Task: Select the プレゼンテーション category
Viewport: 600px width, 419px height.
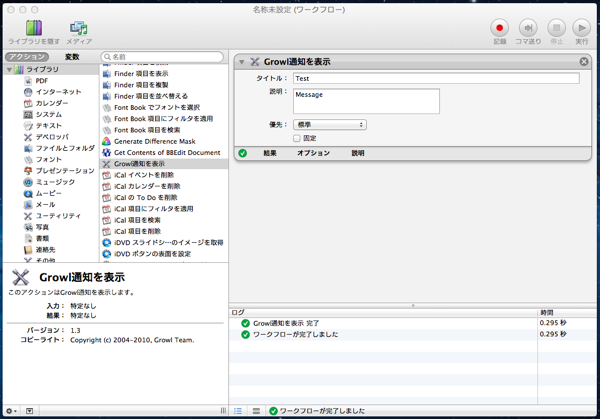Action: tap(65, 171)
